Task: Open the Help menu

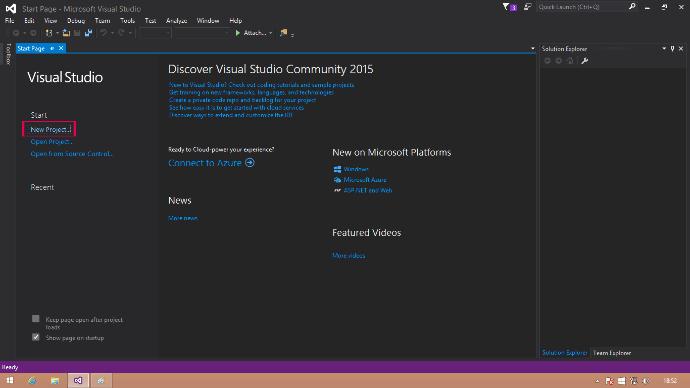Action: [x=235, y=21]
